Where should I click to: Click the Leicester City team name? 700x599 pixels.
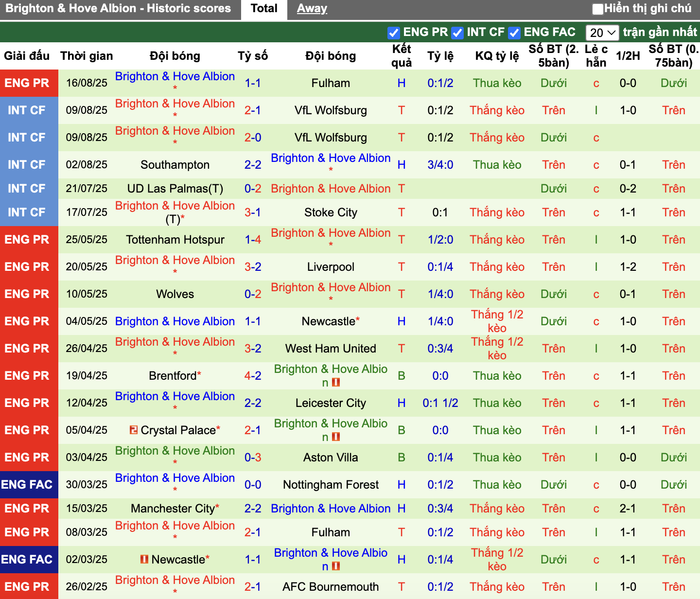point(331,403)
